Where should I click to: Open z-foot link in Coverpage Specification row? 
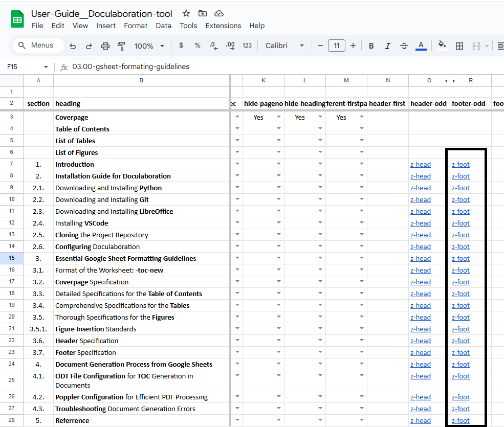461,282
